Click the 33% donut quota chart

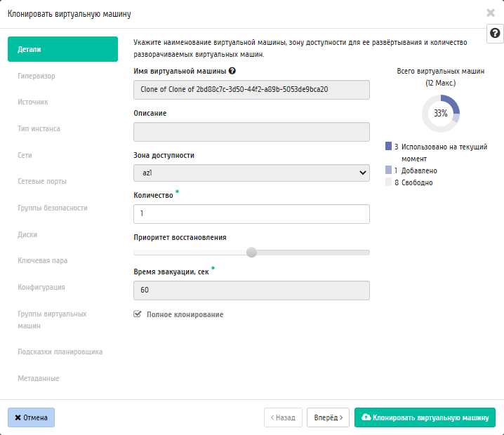coord(441,114)
